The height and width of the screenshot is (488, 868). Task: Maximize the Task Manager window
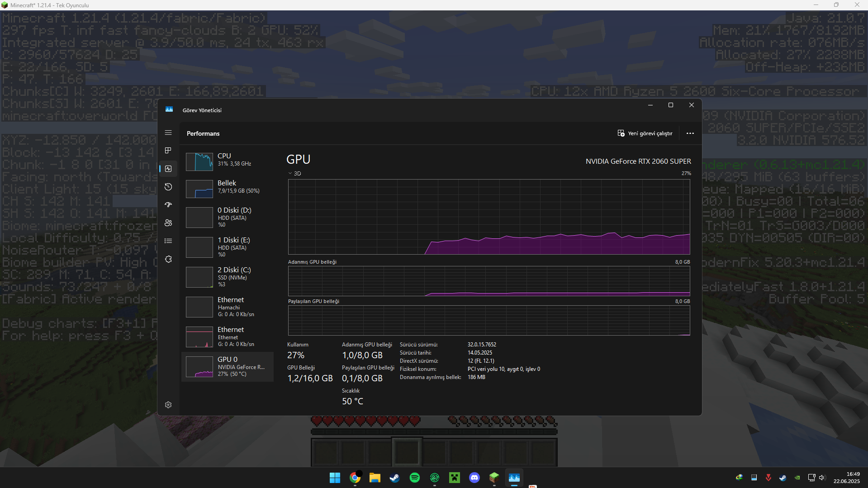[671, 105]
